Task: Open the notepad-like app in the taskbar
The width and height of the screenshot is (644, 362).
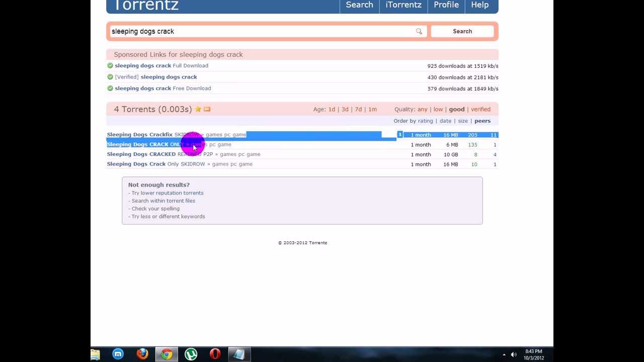Action: 239,354
